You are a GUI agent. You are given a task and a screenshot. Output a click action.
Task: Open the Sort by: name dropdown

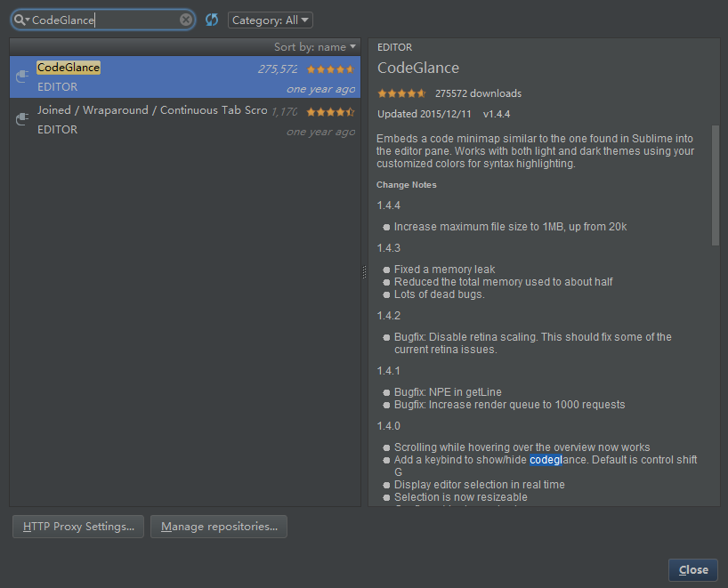(x=314, y=47)
